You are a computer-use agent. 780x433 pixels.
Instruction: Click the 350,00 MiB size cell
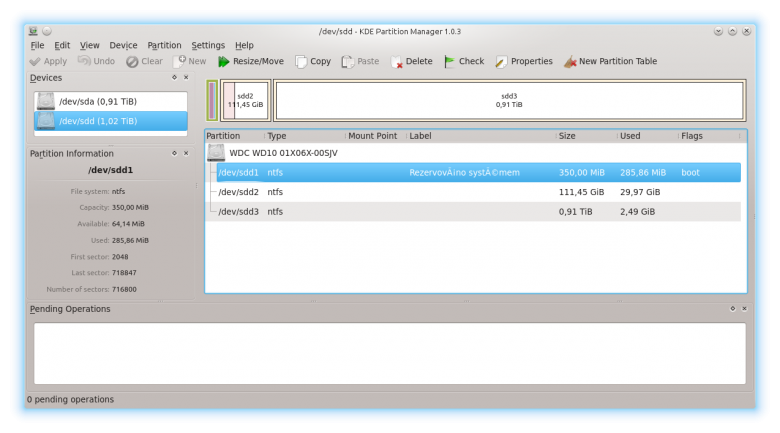click(x=582, y=173)
